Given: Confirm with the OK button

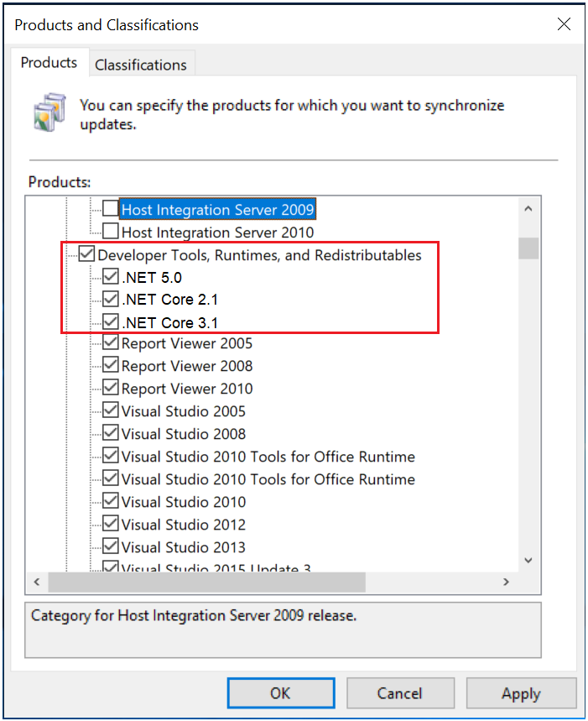Looking at the screenshot, I should click(x=281, y=693).
